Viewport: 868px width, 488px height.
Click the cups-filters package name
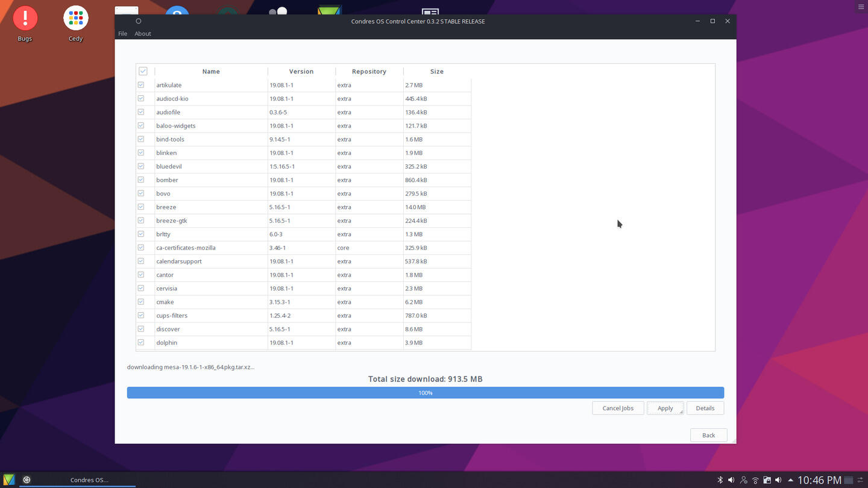pos(172,316)
